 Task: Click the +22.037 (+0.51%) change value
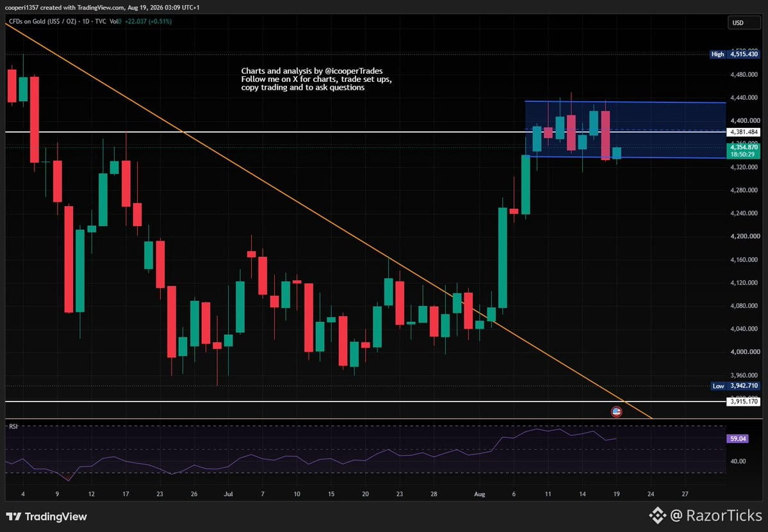click(149, 22)
